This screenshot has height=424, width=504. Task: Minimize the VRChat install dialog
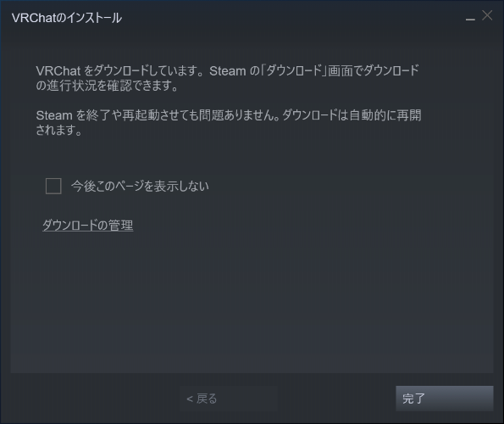point(470,19)
